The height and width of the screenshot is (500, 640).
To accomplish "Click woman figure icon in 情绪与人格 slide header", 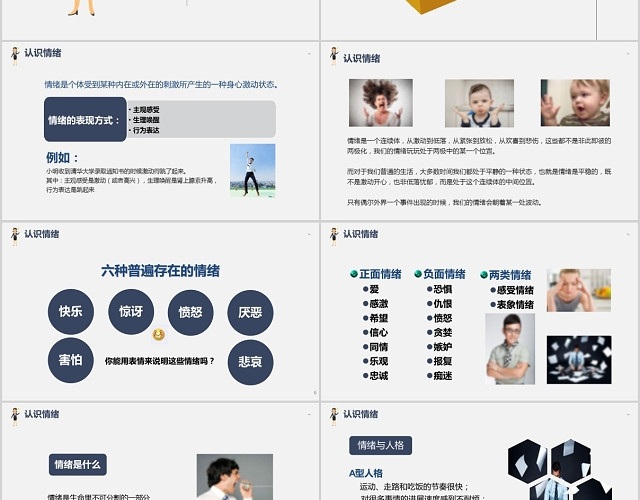I will [334, 417].
